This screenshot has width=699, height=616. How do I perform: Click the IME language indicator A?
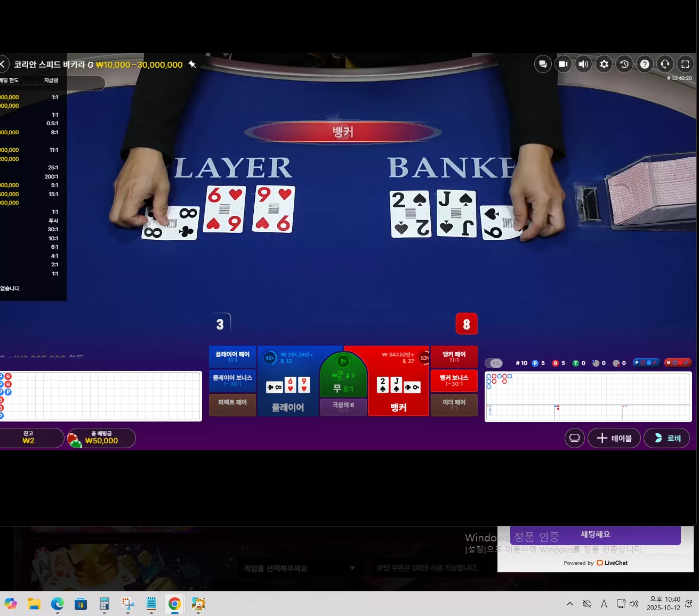(x=604, y=604)
